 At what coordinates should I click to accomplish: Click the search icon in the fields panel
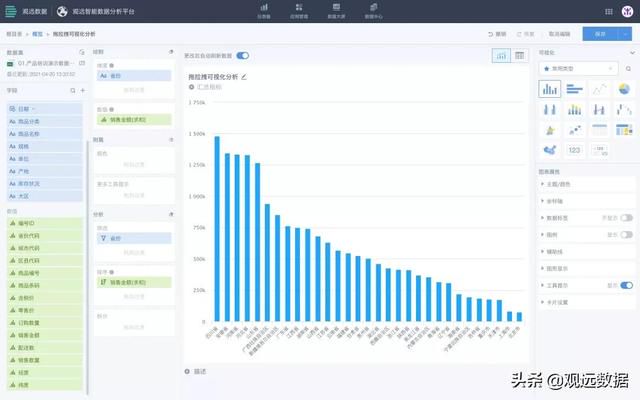(73, 91)
